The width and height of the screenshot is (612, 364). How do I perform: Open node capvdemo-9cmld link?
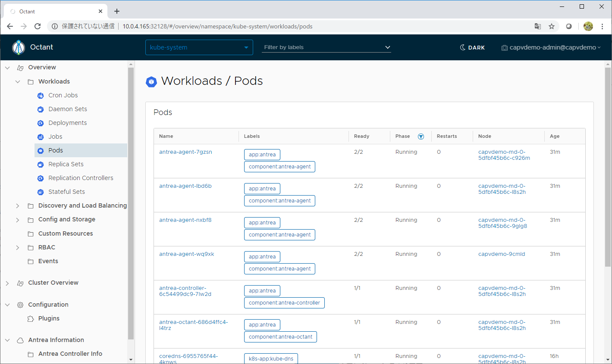502,254
